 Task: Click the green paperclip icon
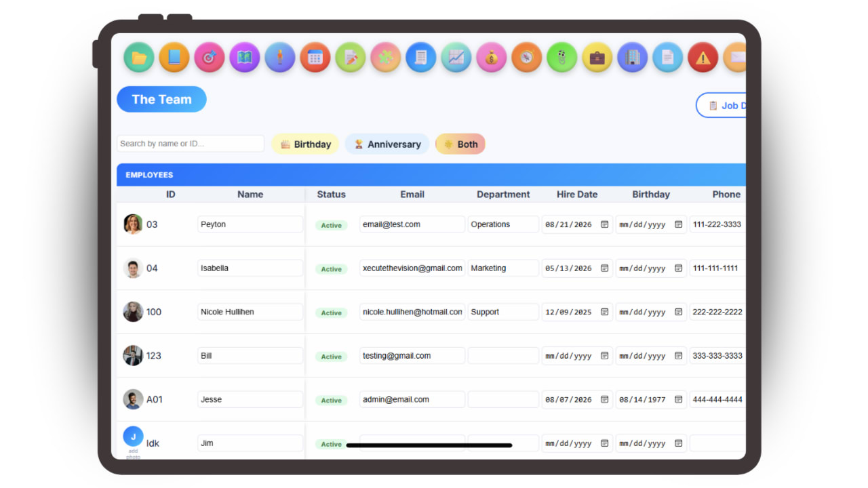coord(562,58)
